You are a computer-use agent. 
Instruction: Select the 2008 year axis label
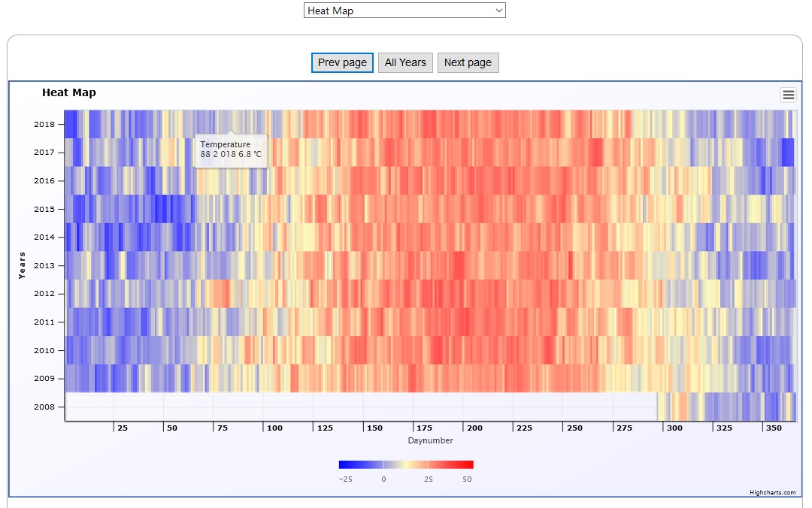click(44, 407)
